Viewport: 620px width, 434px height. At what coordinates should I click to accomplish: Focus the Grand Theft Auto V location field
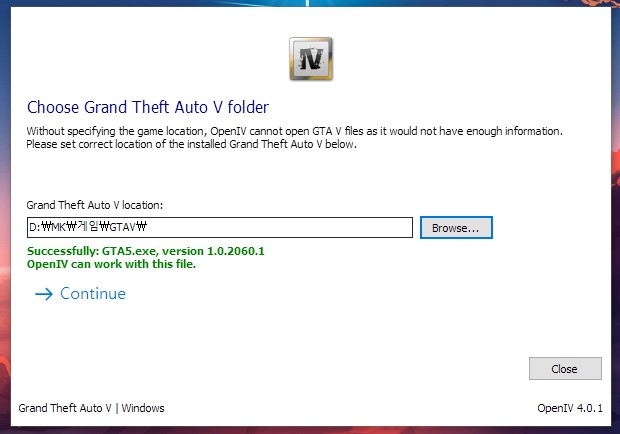point(220,227)
